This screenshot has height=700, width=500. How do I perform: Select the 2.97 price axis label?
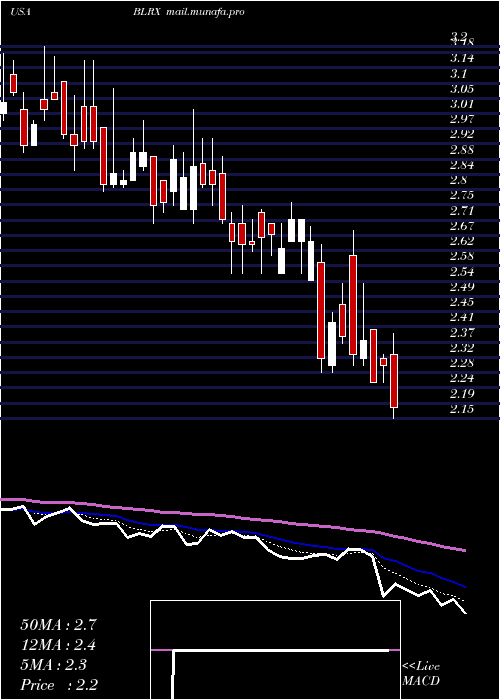pos(462,119)
